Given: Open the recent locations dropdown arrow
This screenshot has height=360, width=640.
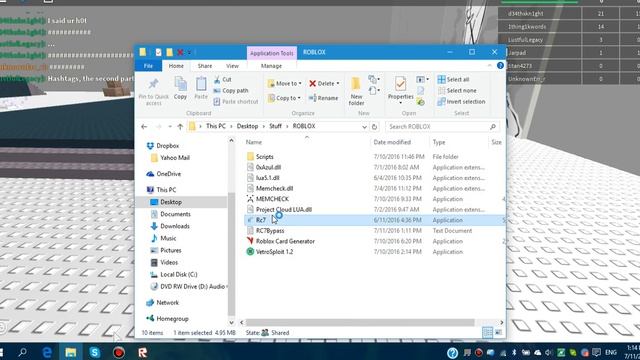Looking at the screenshot, I should (170, 127).
